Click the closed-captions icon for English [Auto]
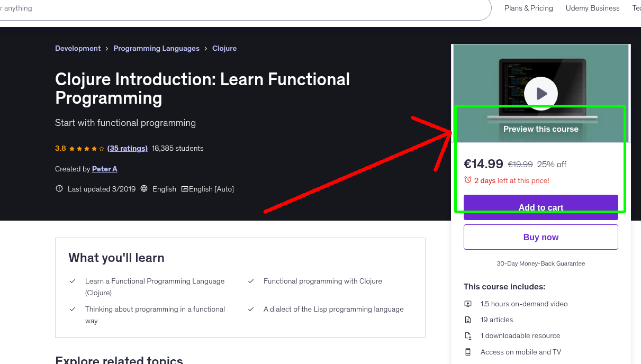Image resolution: width=641 pixels, height=364 pixels. click(184, 189)
